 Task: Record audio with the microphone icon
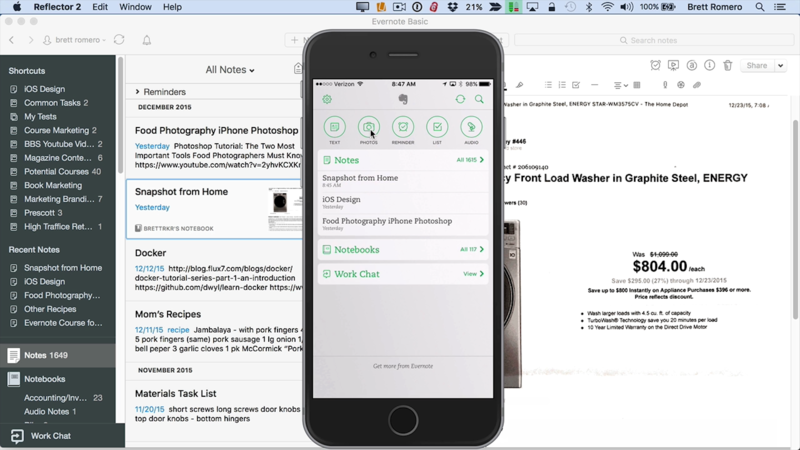pos(665,85)
